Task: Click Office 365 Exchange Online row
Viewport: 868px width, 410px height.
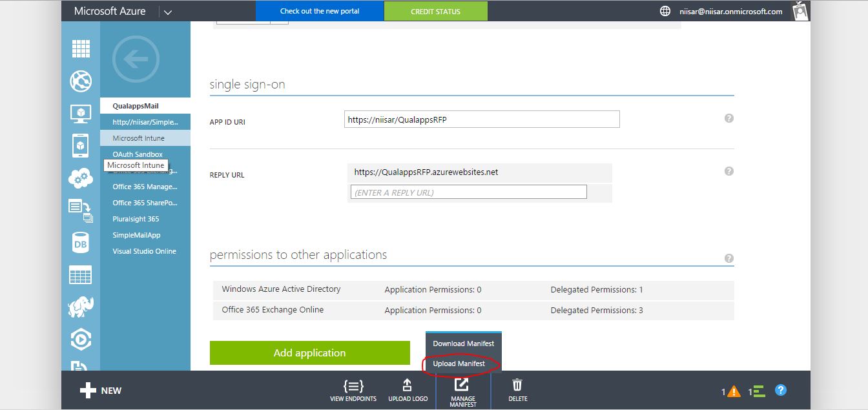Action: 473,310
